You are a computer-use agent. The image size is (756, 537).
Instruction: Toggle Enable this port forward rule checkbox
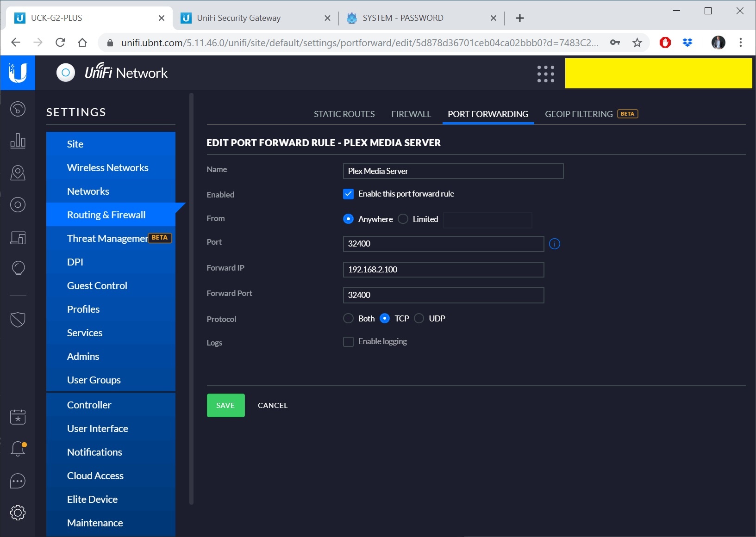point(348,194)
